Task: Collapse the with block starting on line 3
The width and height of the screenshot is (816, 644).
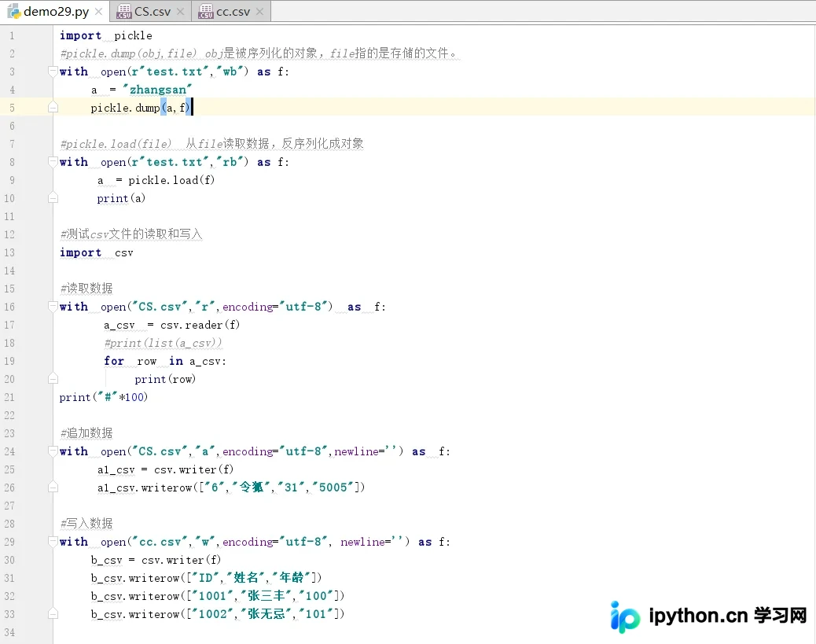Action: (53, 72)
